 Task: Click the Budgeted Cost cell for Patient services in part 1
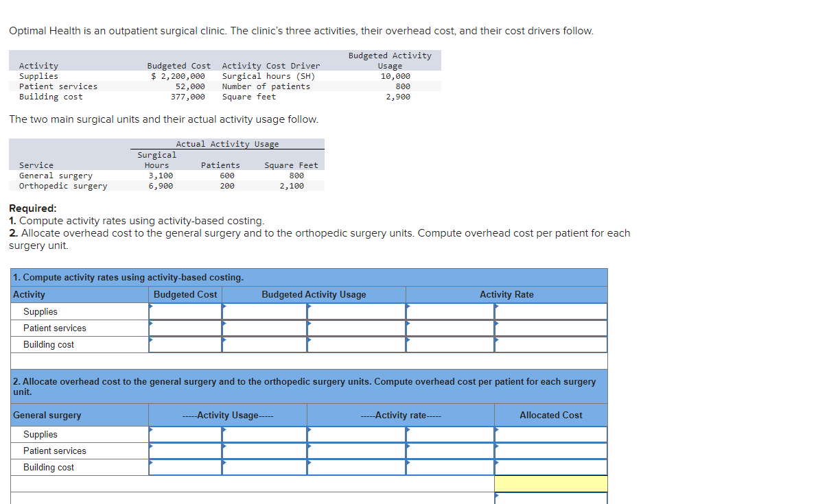point(185,328)
